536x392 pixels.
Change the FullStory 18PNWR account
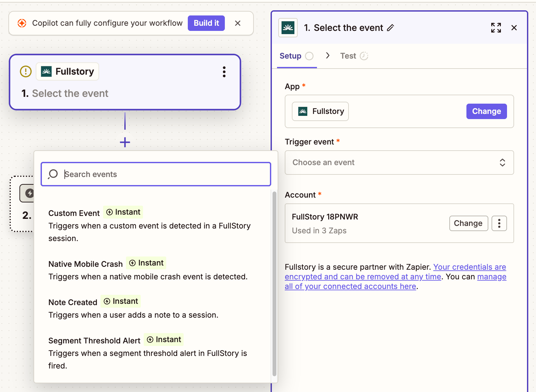click(468, 223)
